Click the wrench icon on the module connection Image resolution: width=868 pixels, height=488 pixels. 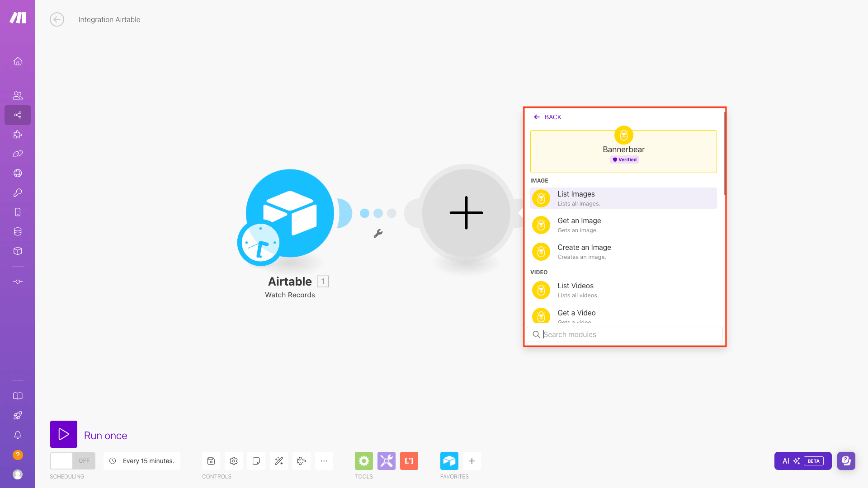(x=378, y=234)
